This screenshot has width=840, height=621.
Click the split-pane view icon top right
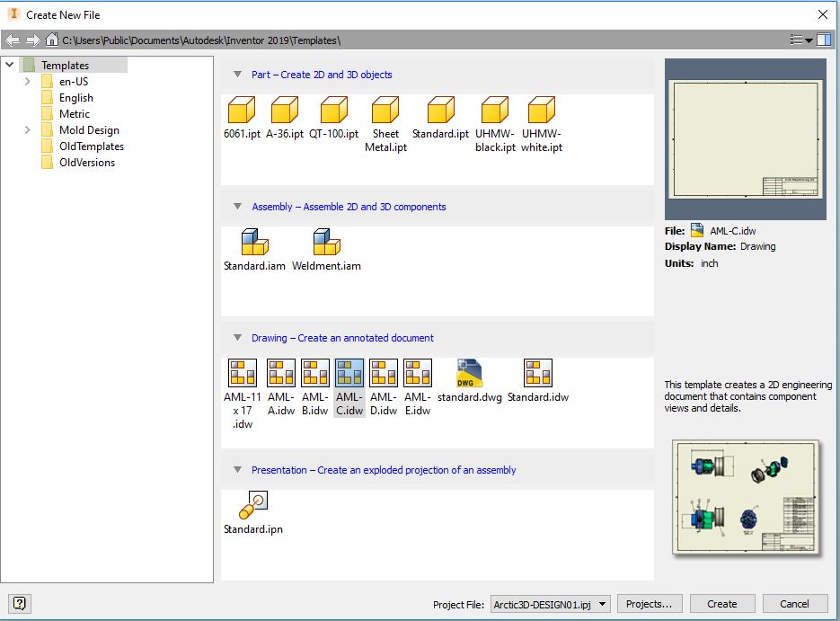click(825, 40)
